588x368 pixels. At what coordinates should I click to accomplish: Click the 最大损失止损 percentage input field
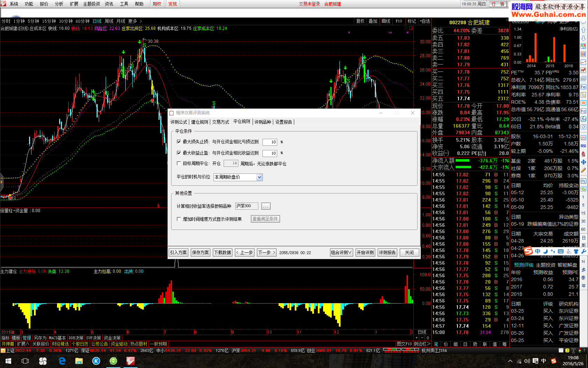point(270,142)
